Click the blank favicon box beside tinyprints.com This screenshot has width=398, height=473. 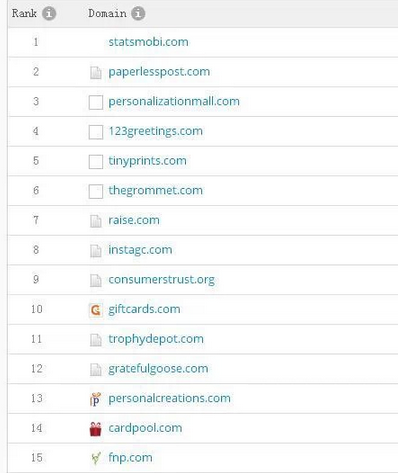pos(96,162)
